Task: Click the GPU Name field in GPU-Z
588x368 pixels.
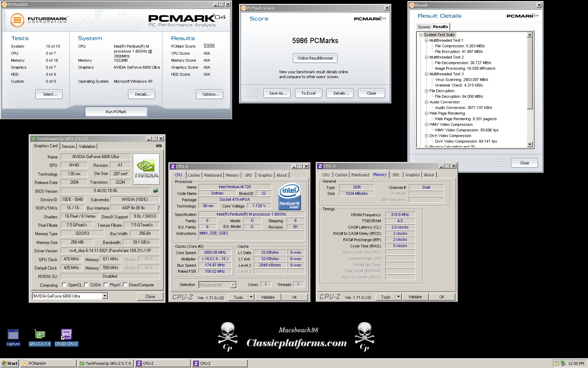Action: pyautogui.click(x=96, y=157)
